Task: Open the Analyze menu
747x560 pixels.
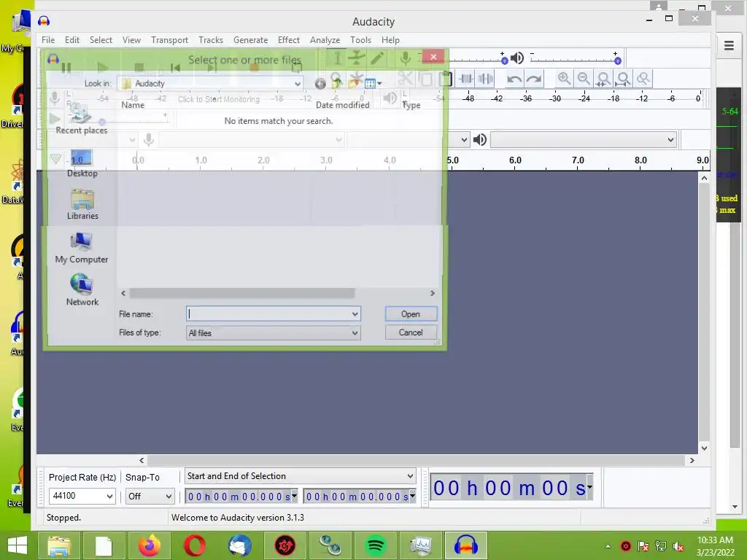Action: click(325, 40)
